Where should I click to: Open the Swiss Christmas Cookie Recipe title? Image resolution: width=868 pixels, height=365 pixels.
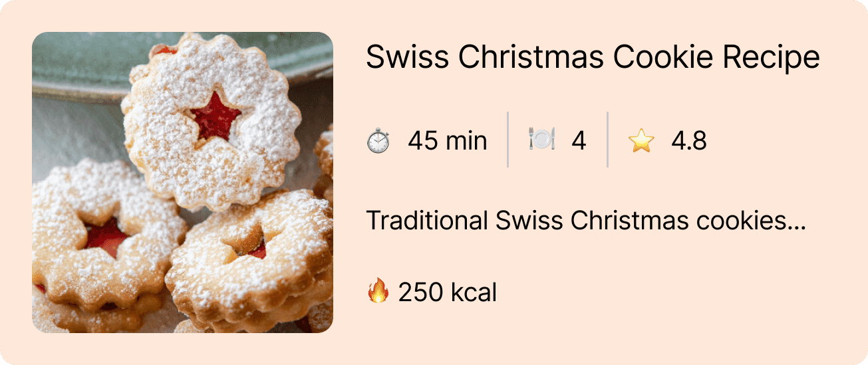(593, 58)
